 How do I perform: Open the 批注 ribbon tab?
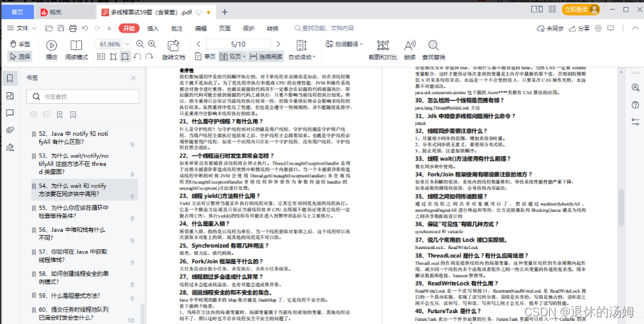(x=177, y=28)
